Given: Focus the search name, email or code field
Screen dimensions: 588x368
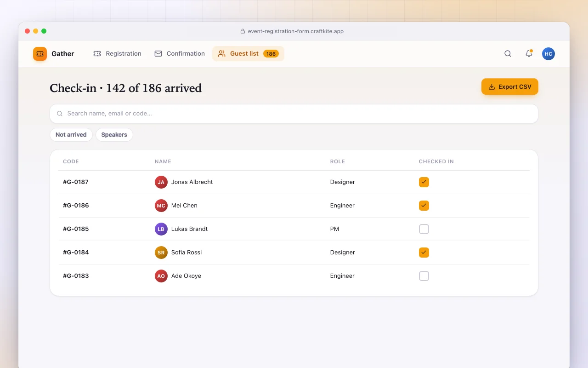Looking at the screenshot, I should [294, 114].
